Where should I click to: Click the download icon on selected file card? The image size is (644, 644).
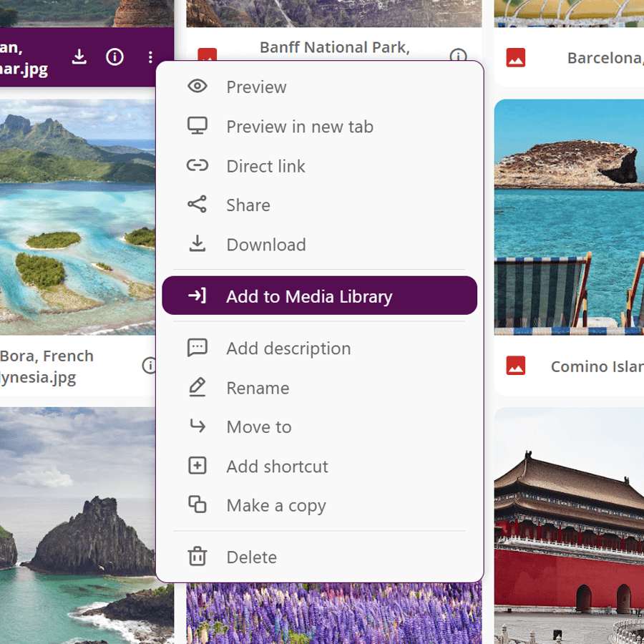click(79, 57)
